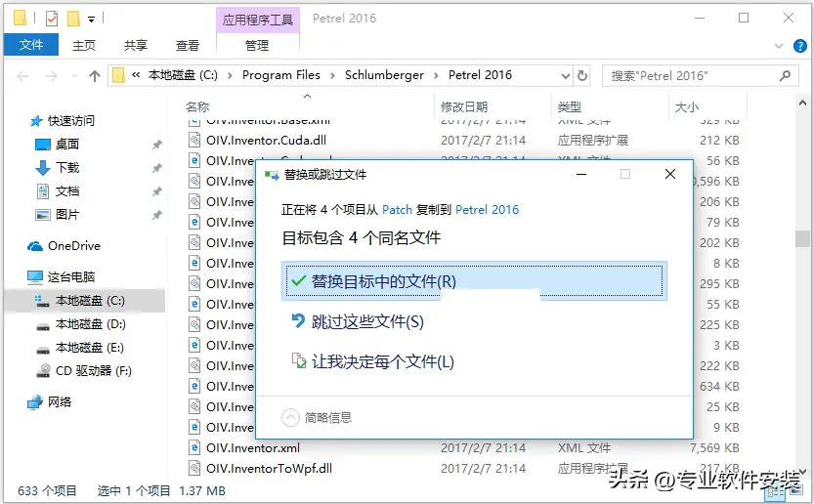Show hidden path with the double chevron
The width and height of the screenshot is (814, 504).
click(136, 75)
